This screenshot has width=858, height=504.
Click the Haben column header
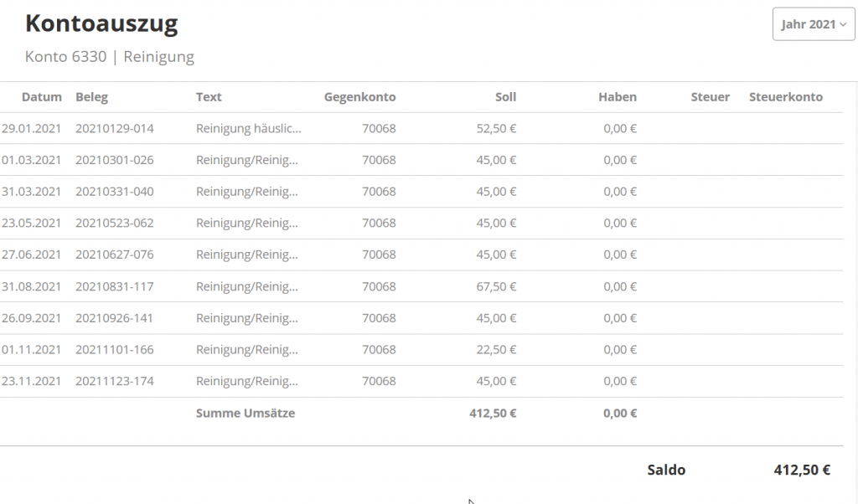click(x=617, y=97)
